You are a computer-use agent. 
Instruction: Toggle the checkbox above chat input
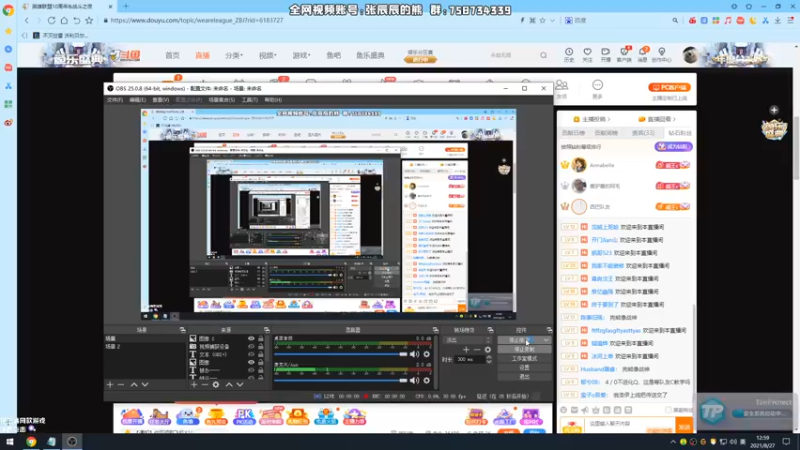pos(668,410)
